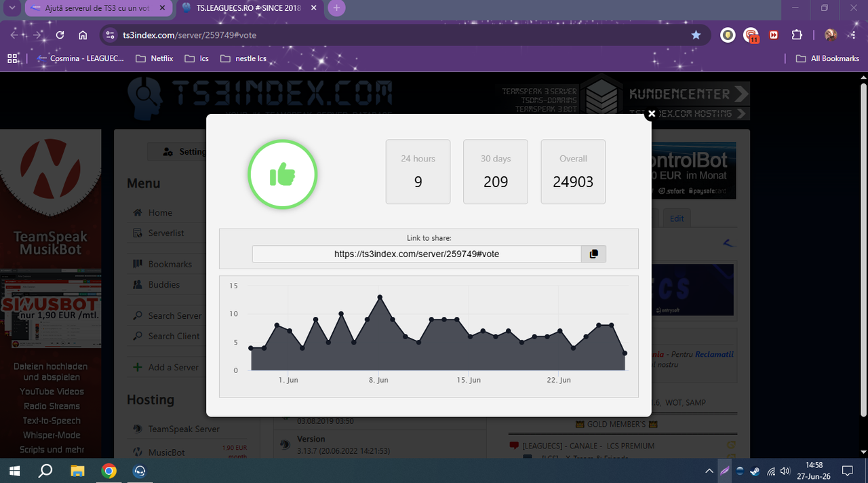Switch to the Edit tab
The width and height of the screenshot is (868, 483).
click(677, 218)
